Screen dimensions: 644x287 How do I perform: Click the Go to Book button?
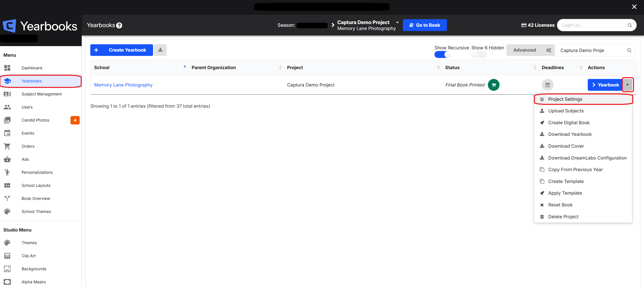[425, 25]
